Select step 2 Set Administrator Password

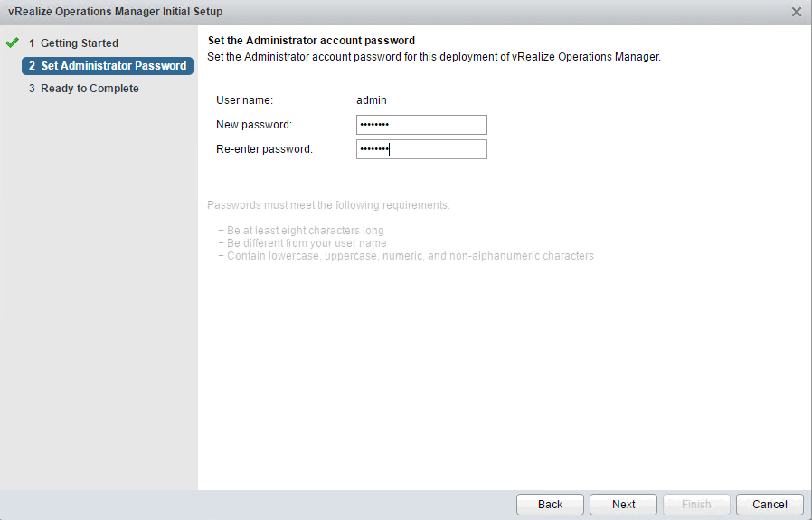[x=108, y=66]
